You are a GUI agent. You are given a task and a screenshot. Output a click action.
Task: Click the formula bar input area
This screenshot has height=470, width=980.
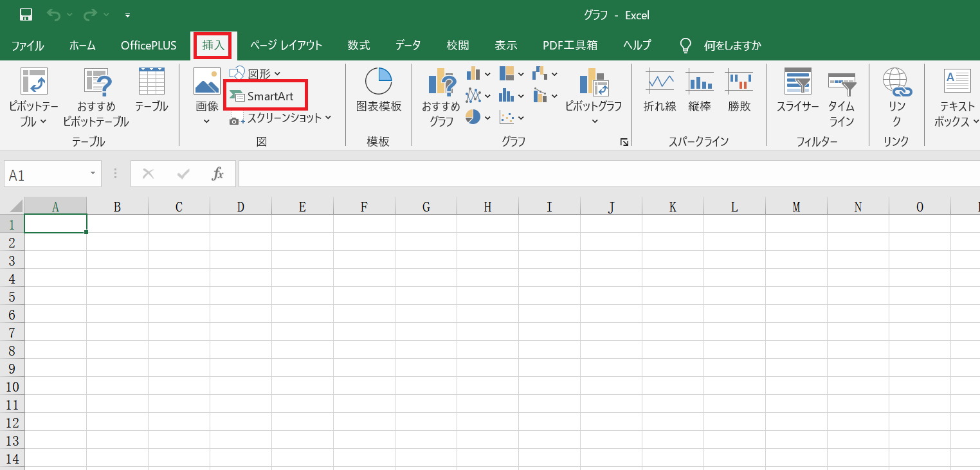[609, 174]
